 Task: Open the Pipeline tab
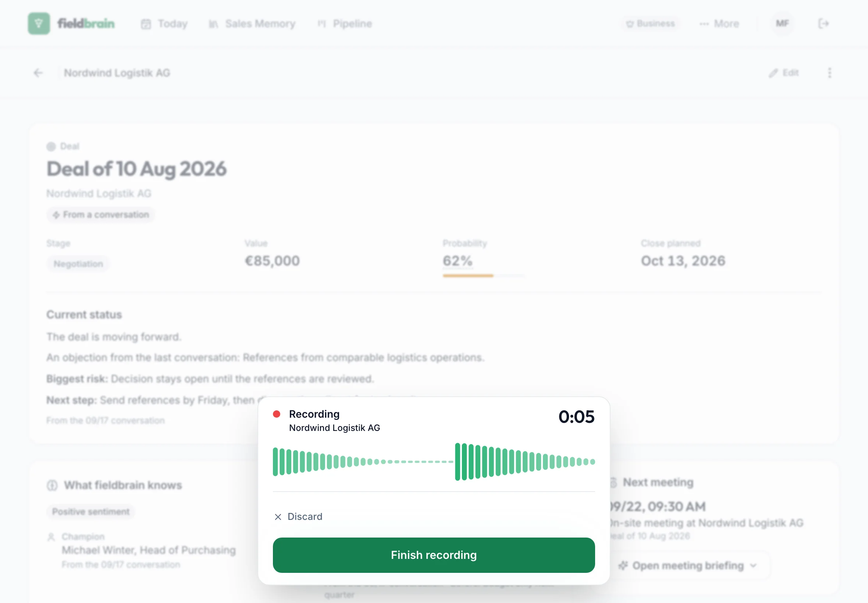[x=345, y=24]
